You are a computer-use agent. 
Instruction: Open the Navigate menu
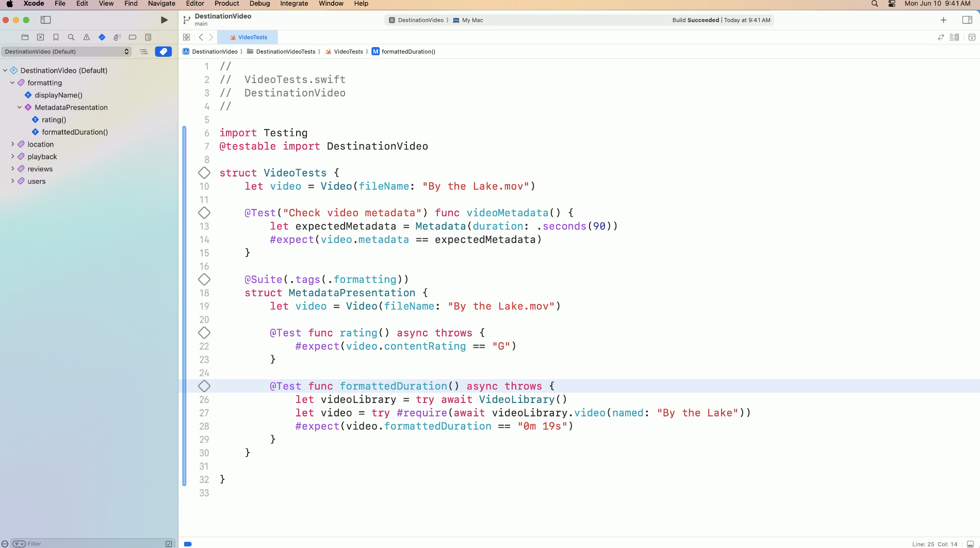click(161, 4)
